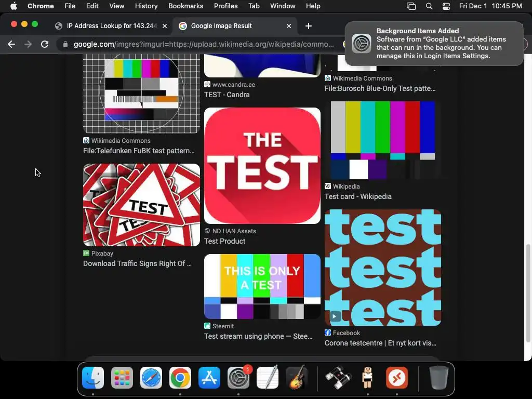The width and height of the screenshot is (532, 399).
Task: Open the Tab menu
Action: [x=254, y=6]
